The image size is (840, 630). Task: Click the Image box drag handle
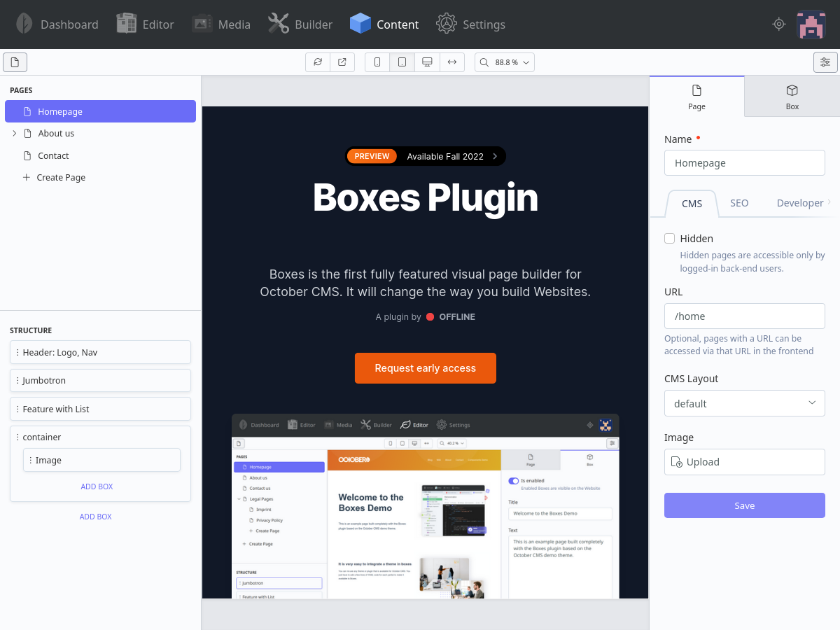click(30, 461)
